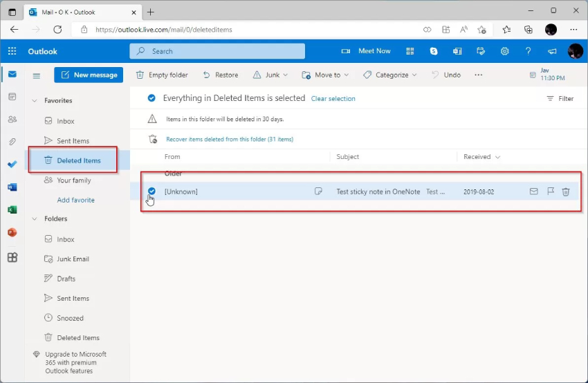Start a Meet Now video call
Image resolution: width=588 pixels, height=383 pixels.
click(x=366, y=51)
